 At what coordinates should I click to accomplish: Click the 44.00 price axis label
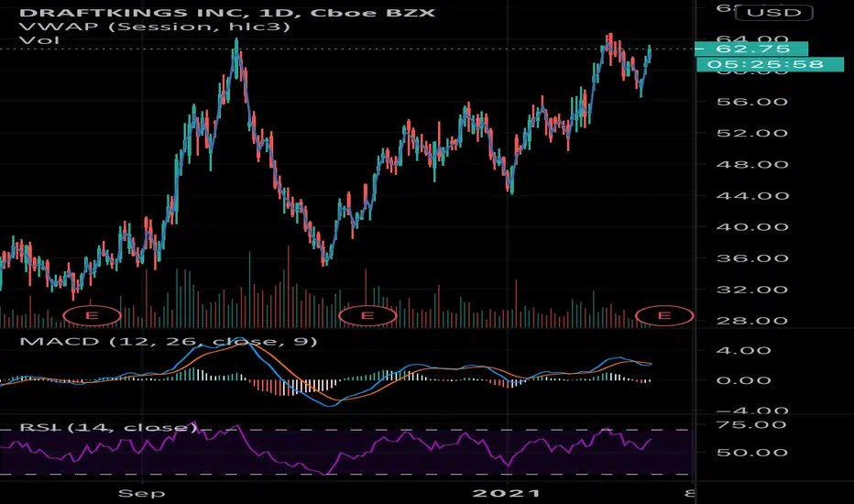[x=752, y=196]
